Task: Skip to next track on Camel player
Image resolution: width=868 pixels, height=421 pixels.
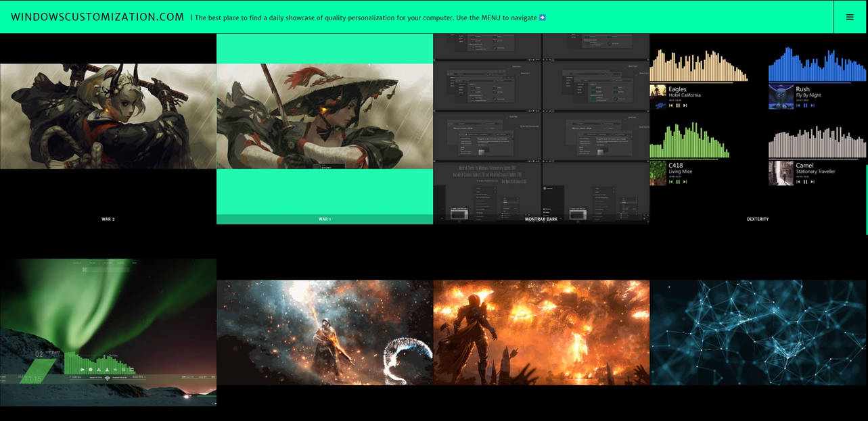Action: point(812,182)
